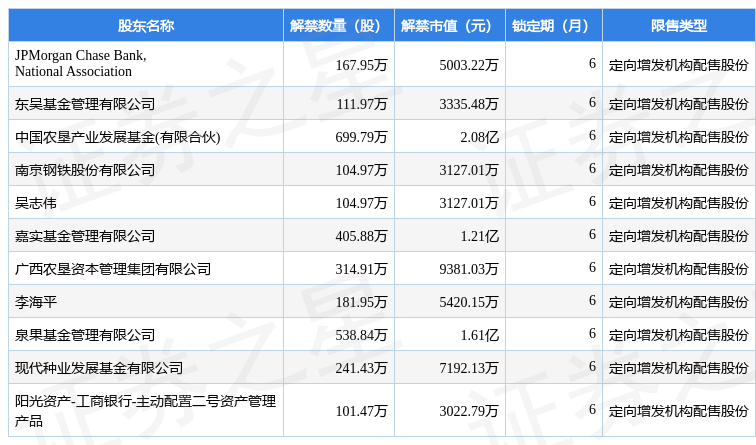Click the 111.97万 share quantity value
This screenshot has width=756, height=445.
tap(362, 104)
